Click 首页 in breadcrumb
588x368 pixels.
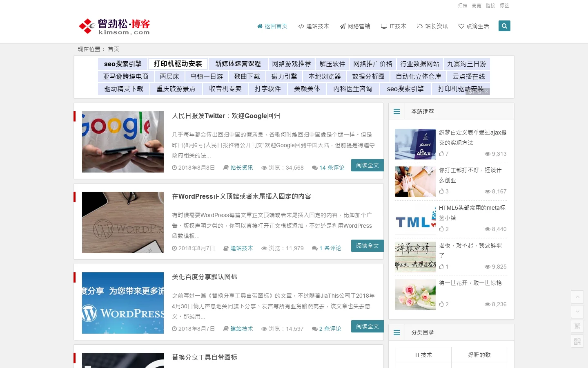tap(114, 49)
